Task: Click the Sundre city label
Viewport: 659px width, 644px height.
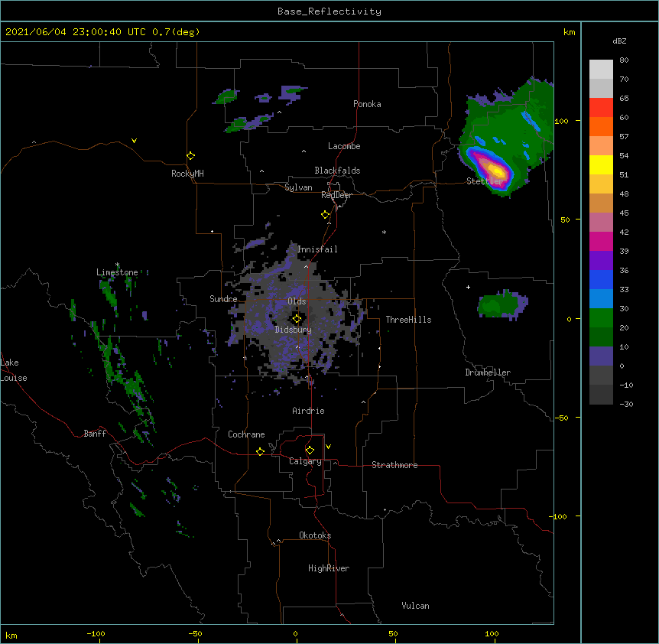Action: (223, 299)
